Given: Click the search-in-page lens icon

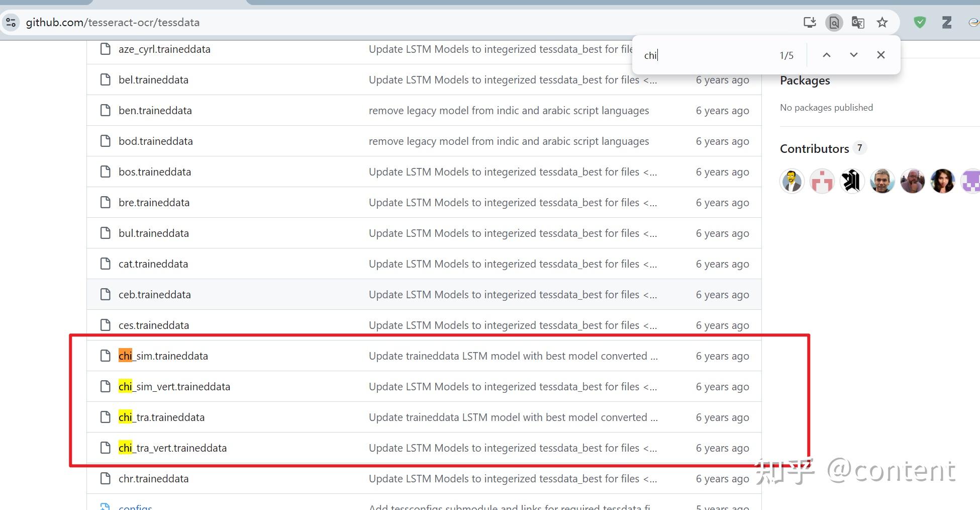Looking at the screenshot, I should [834, 22].
